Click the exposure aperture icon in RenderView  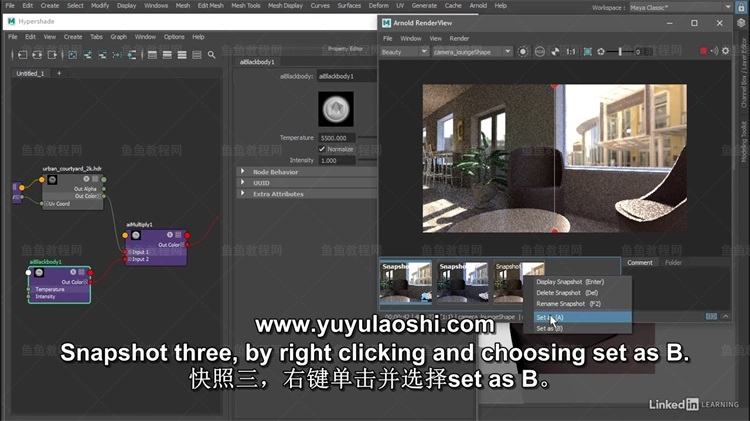(x=601, y=52)
